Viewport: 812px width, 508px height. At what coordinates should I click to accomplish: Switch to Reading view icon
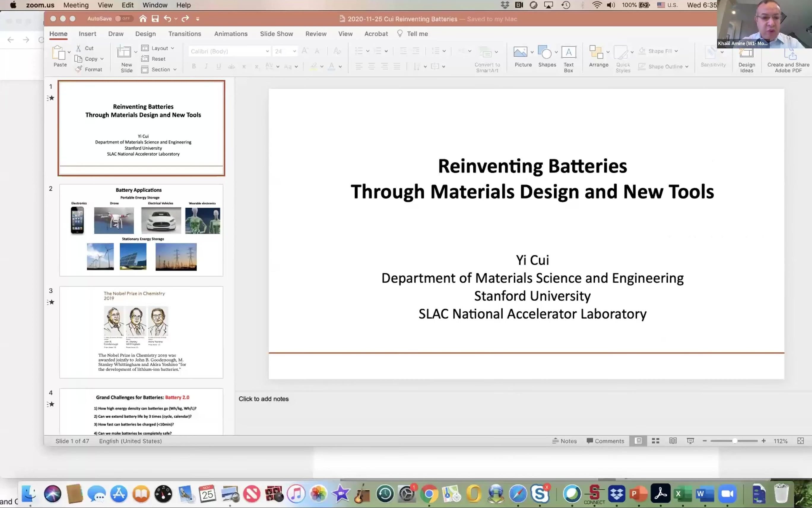click(x=673, y=441)
